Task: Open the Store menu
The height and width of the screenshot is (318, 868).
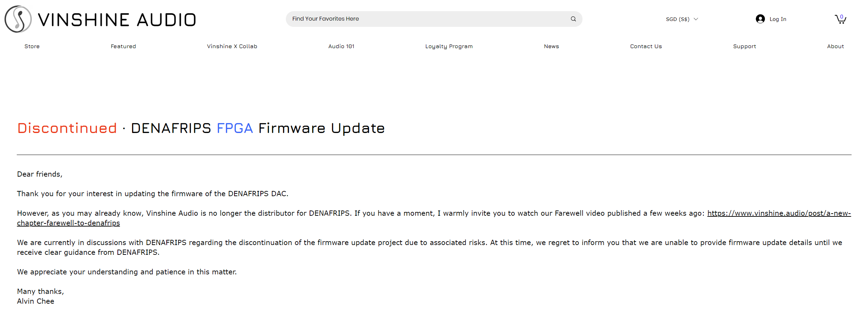Action: click(32, 46)
